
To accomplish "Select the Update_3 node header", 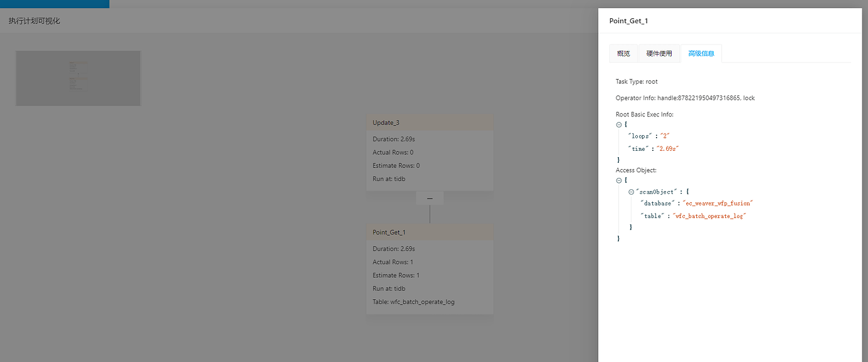I will [x=430, y=123].
